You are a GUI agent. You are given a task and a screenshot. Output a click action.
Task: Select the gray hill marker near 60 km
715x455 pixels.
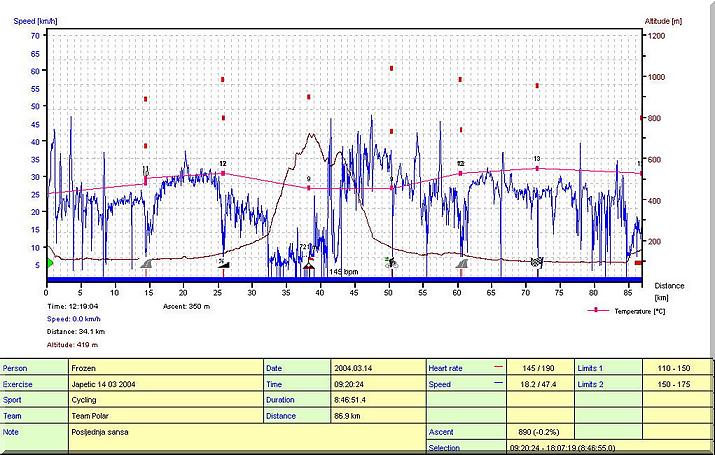(x=461, y=264)
